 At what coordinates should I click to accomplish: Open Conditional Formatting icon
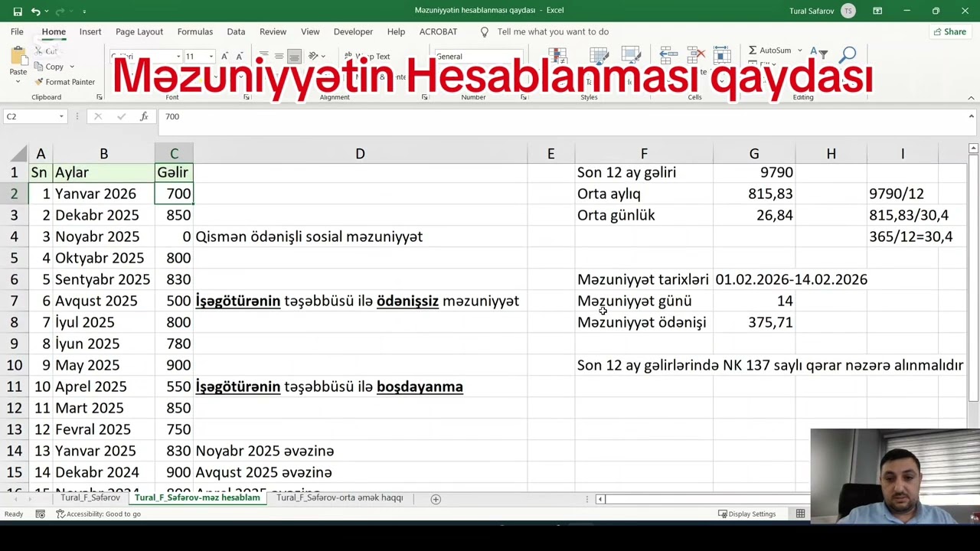click(x=557, y=57)
